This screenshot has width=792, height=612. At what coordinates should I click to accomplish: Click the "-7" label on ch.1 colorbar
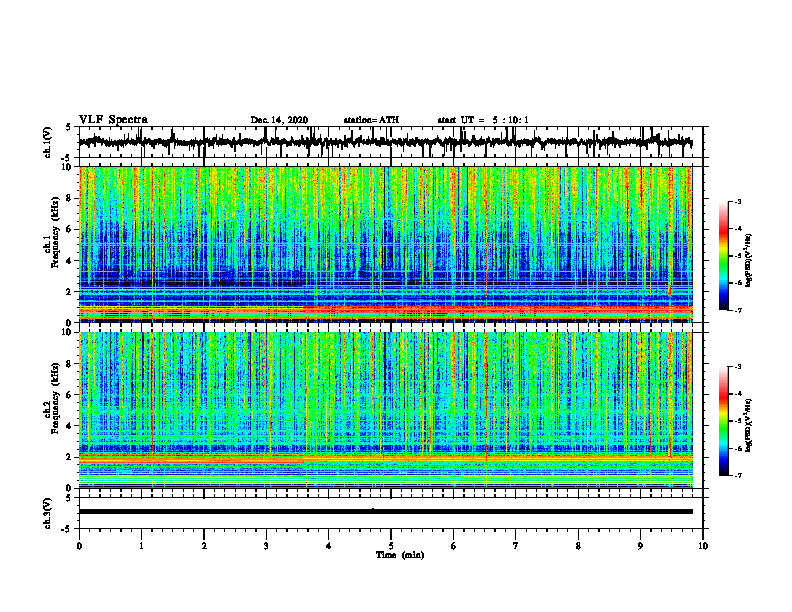click(x=738, y=310)
